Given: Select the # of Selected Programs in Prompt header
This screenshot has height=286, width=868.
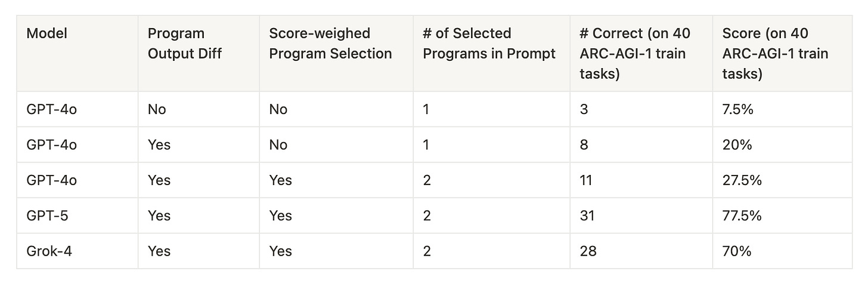Looking at the screenshot, I should [x=491, y=54].
